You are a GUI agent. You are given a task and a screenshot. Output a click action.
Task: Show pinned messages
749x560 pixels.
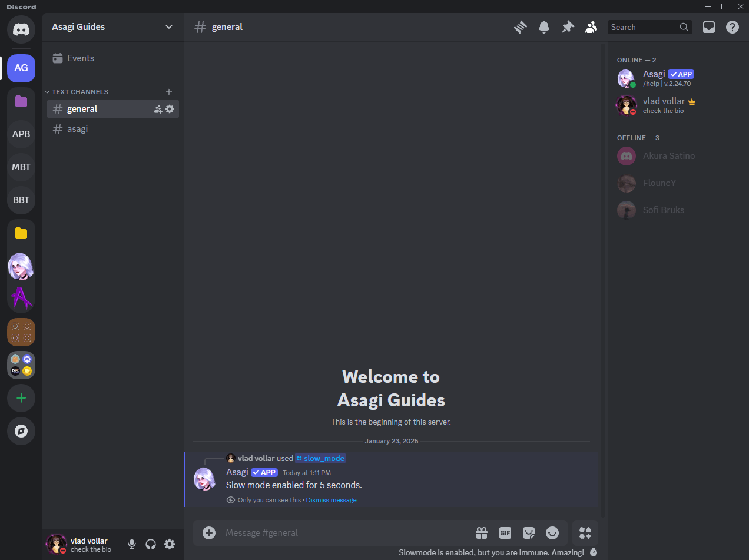click(568, 27)
